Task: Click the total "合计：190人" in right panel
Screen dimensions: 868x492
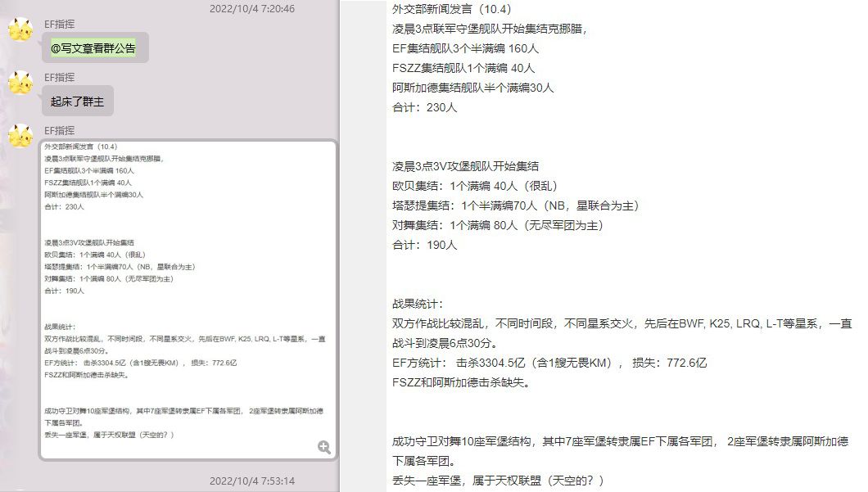Action: pyautogui.click(x=425, y=245)
